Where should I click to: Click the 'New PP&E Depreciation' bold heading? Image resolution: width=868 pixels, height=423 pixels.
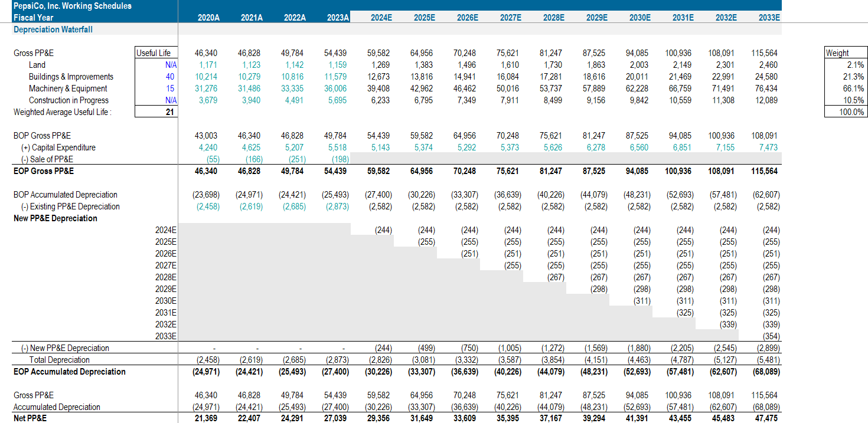(56, 218)
